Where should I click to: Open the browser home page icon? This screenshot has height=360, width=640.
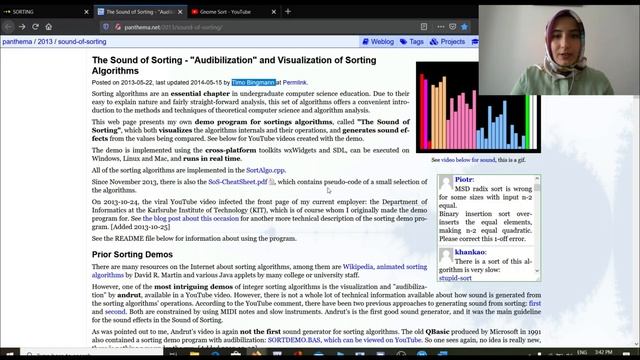coord(49,27)
